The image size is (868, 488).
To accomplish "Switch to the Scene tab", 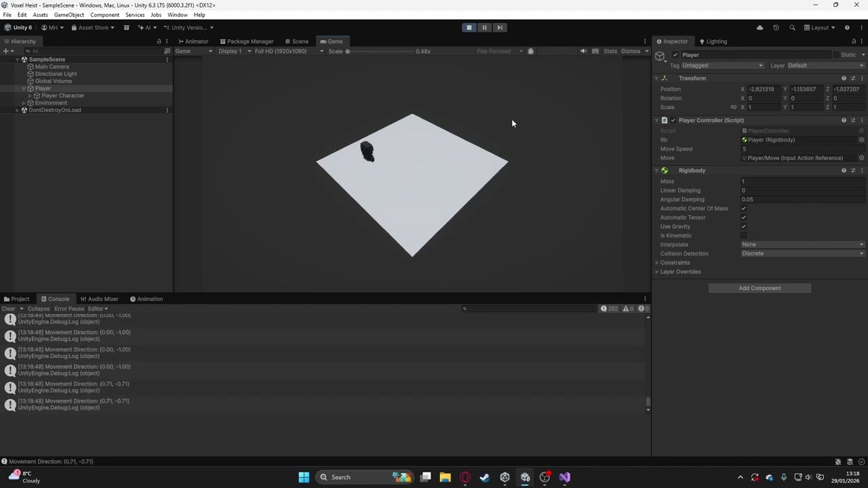I will tap(296, 41).
